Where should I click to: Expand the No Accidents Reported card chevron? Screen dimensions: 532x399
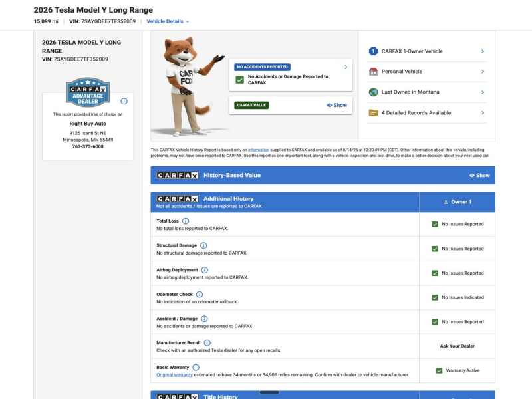(346, 67)
